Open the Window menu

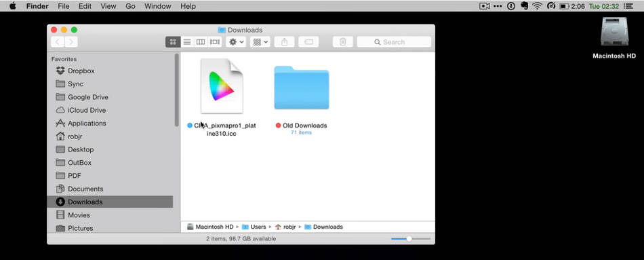(158, 6)
